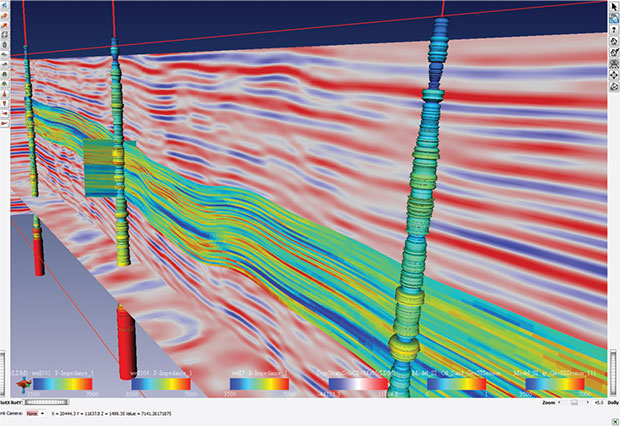Reset camera using the Home icon
This screenshot has width=620, height=427.
pos(613,42)
